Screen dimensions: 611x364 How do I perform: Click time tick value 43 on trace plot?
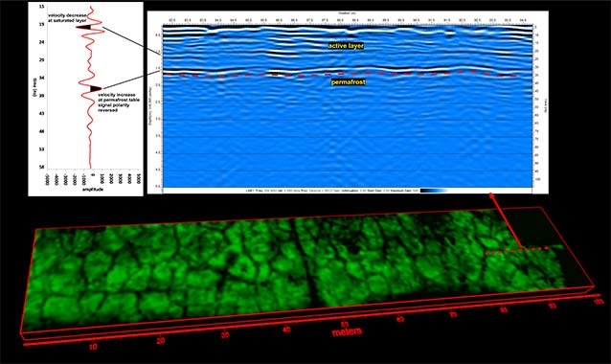[x=41, y=113]
